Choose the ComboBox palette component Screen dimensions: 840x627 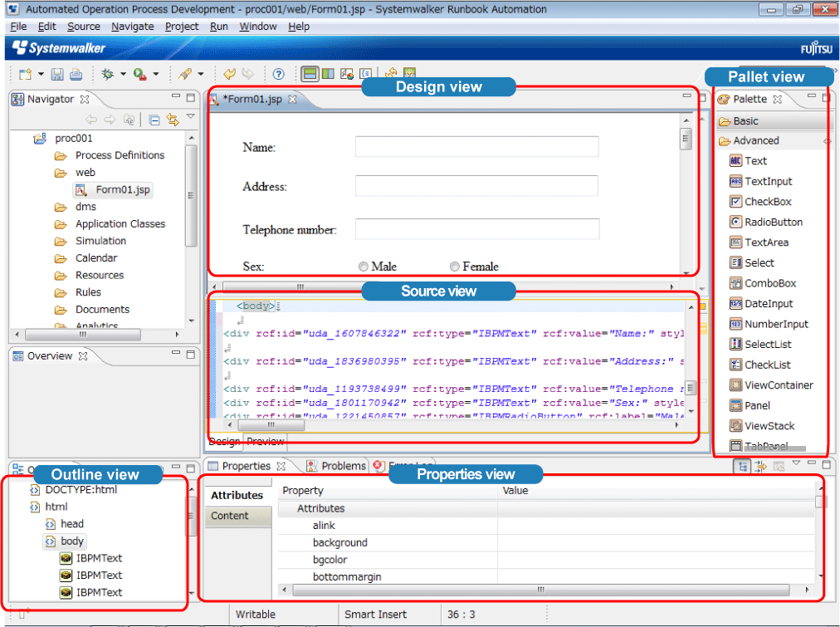tap(769, 283)
